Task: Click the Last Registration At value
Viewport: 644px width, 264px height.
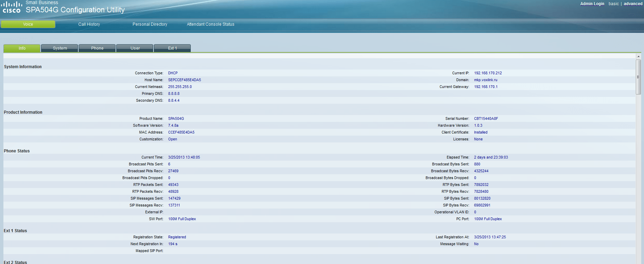Action: 490,237
